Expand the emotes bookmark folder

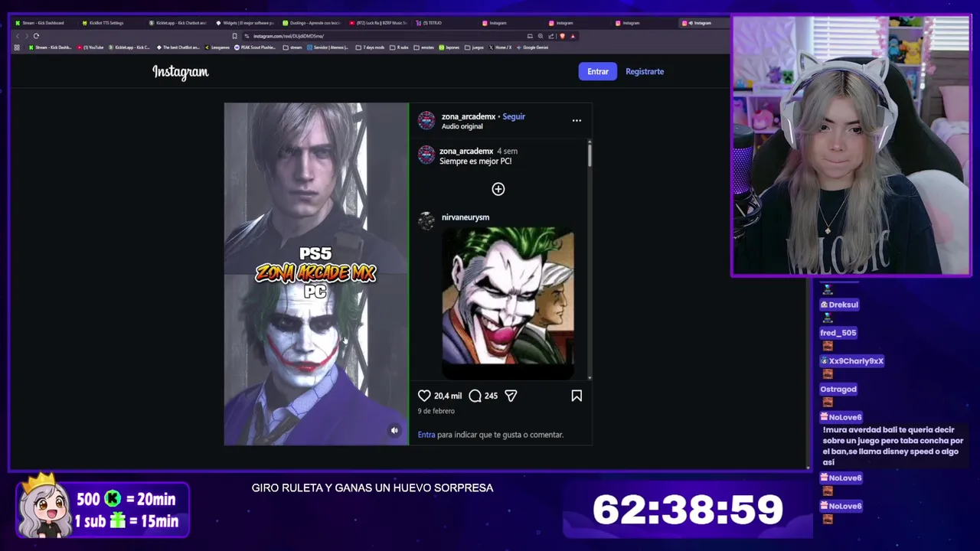coord(423,47)
